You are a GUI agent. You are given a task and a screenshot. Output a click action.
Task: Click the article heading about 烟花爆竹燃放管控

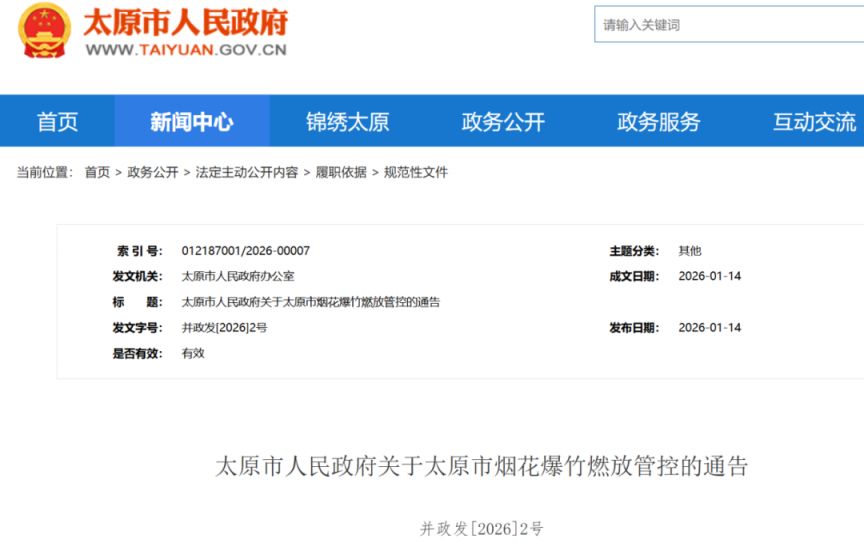pyautogui.click(x=482, y=466)
